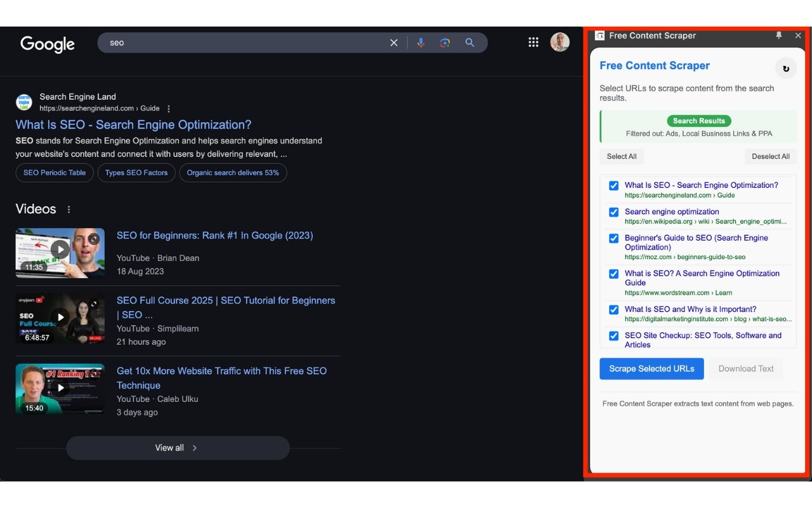812x508 pixels.
Task: Click the Search Engine Land favicon
Action: (x=24, y=102)
